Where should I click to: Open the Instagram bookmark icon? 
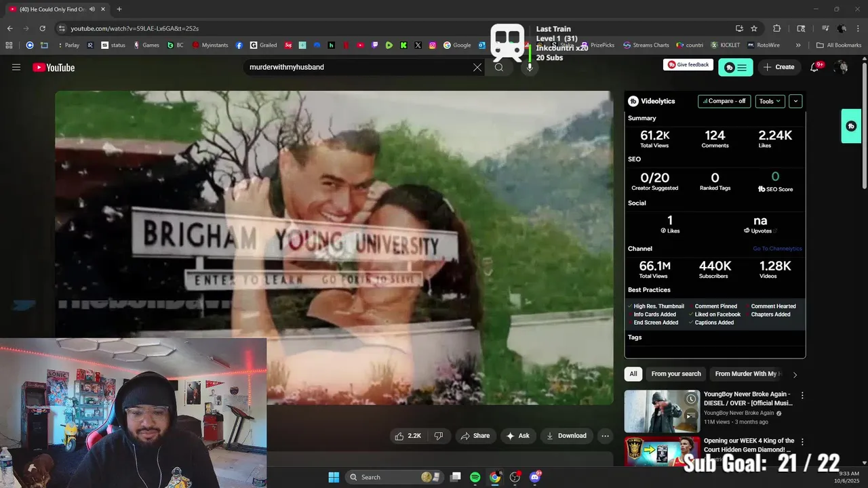coord(433,45)
